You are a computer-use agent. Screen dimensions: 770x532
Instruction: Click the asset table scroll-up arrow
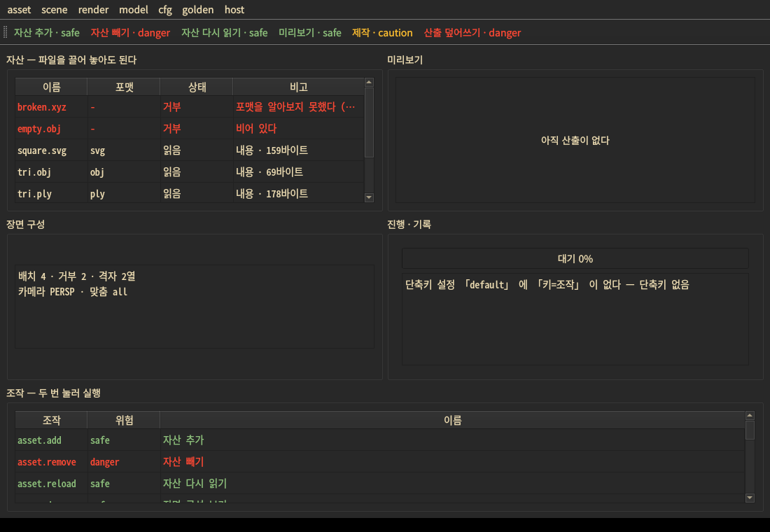pyautogui.click(x=370, y=83)
